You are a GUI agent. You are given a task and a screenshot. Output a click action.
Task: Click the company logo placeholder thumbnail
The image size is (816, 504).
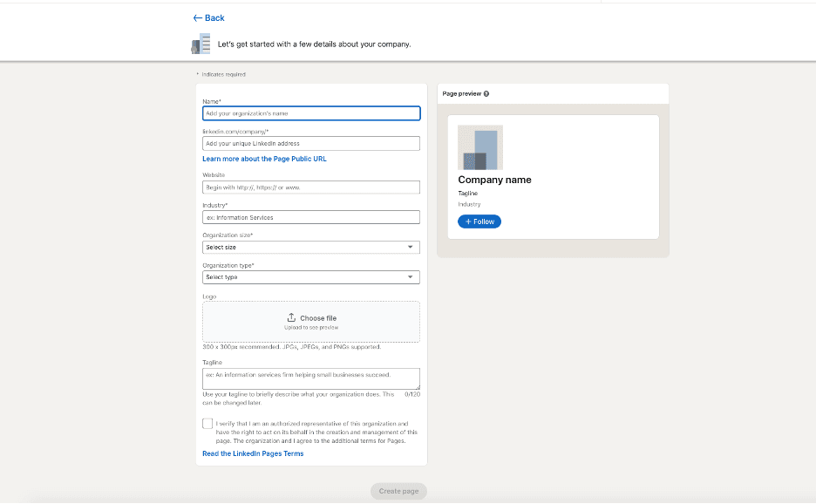481,146
